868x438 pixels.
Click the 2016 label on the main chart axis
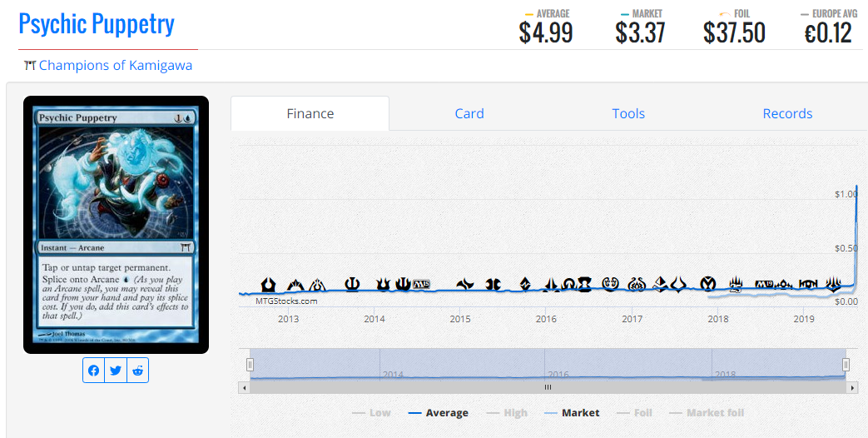[546, 319]
